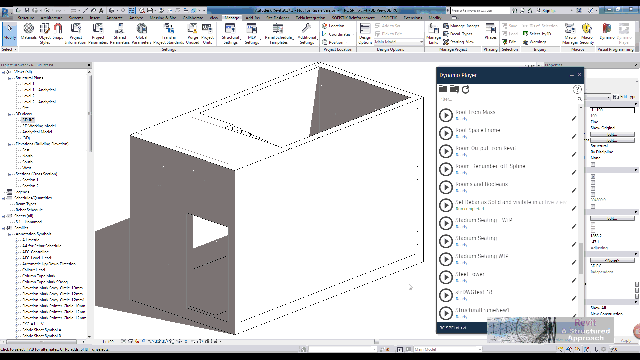Switch to the Collaborate ribbon tab
The height and width of the screenshot is (360, 640).
tap(193, 18)
